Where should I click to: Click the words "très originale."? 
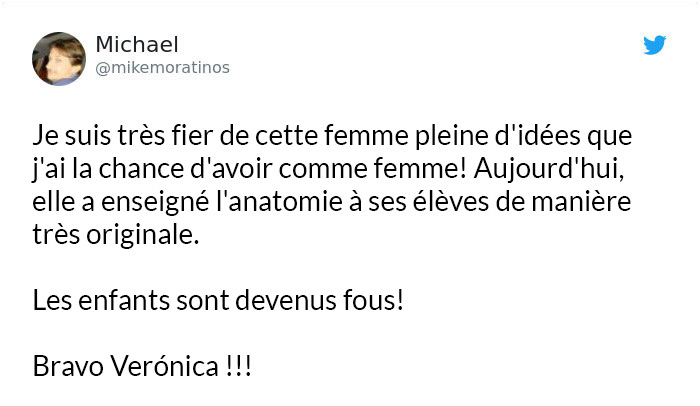click(x=116, y=235)
